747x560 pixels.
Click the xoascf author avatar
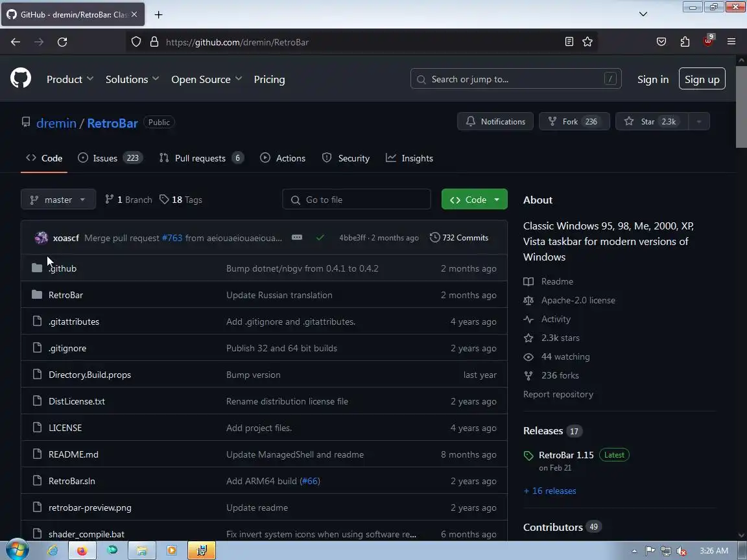41,238
